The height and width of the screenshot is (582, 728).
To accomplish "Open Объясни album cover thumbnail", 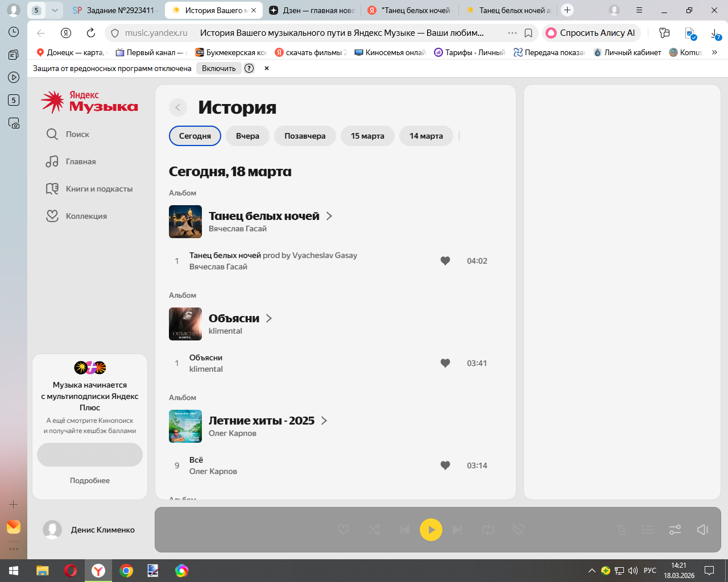I will (185, 324).
